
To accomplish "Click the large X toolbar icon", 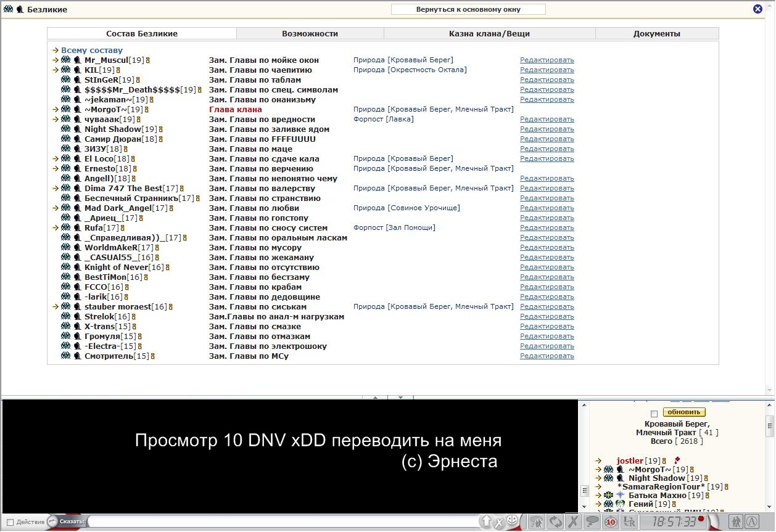I will click(573, 522).
